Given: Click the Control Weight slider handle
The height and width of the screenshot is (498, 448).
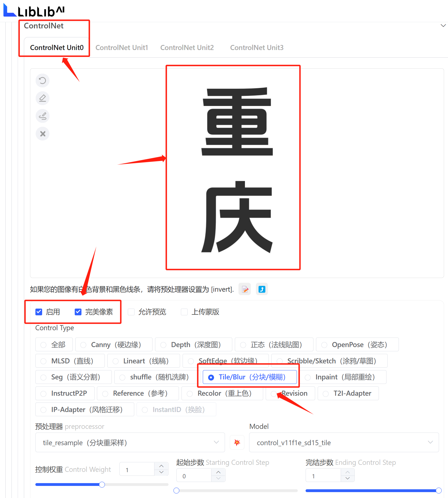Looking at the screenshot, I should pos(102,485).
